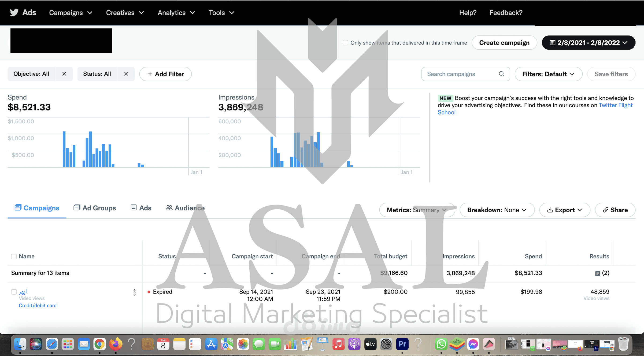Image resolution: width=644 pixels, height=356 pixels.
Task: Expand the Filters: Default dropdown
Action: (548, 74)
